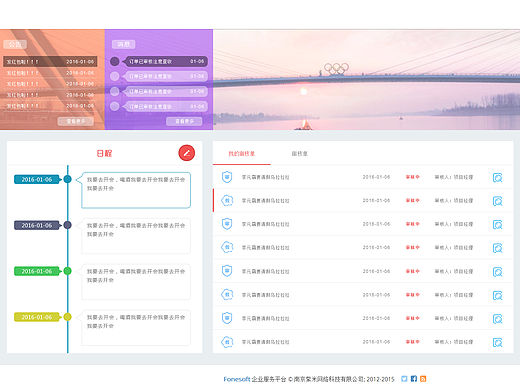This screenshot has height=390, width=520.
Task: Open the third announcement row in the orange panel
Action: [x=50, y=84]
